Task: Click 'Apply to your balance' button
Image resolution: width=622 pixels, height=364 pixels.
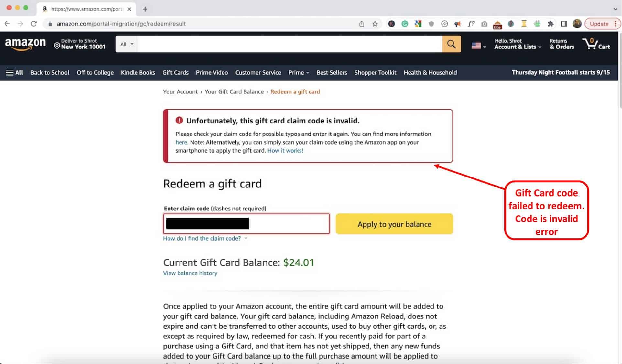Action: pyautogui.click(x=394, y=224)
